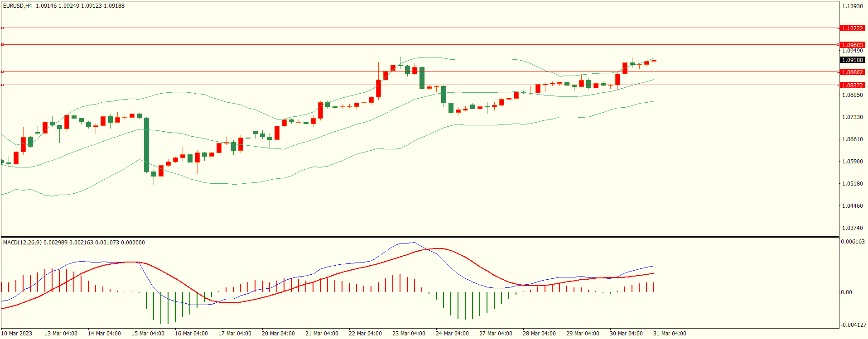Click the 1.06610 price axis value
The height and width of the screenshot is (339, 868).
(852, 139)
